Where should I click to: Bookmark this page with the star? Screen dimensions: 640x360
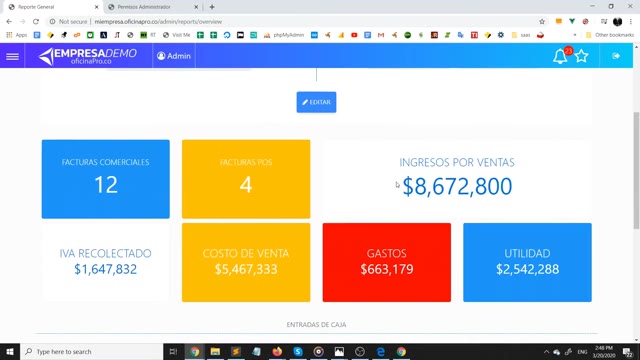point(542,22)
